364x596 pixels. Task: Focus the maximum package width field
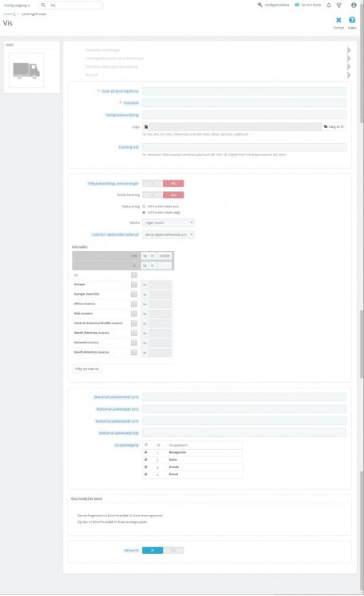point(244,397)
